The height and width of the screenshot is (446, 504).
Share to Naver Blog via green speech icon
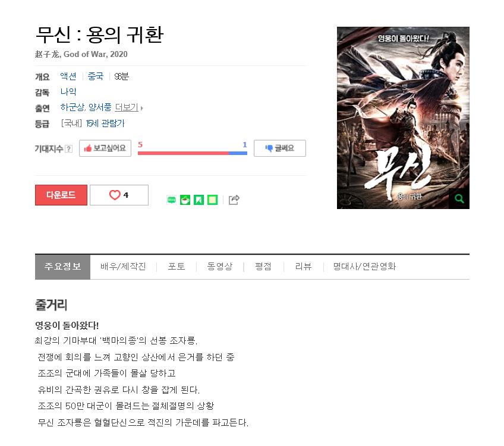click(172, 200)
